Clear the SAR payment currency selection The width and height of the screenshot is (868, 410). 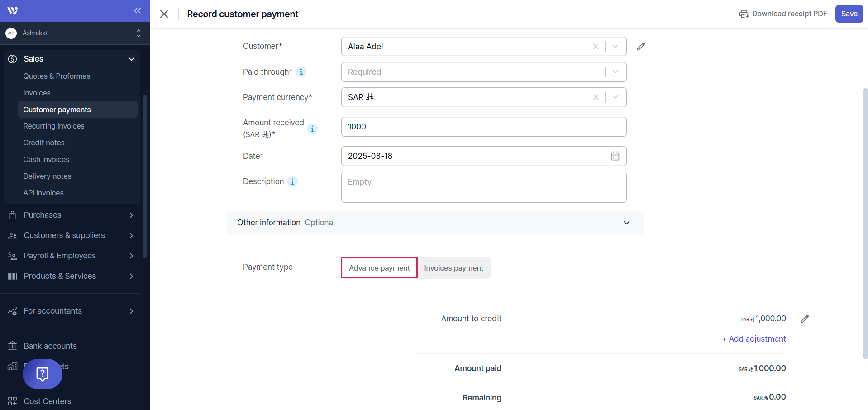(x=596, y=97)
